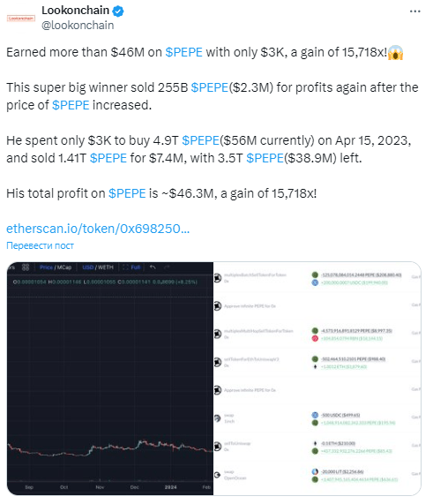Open the three-dot more options menu

pos(414,11)
